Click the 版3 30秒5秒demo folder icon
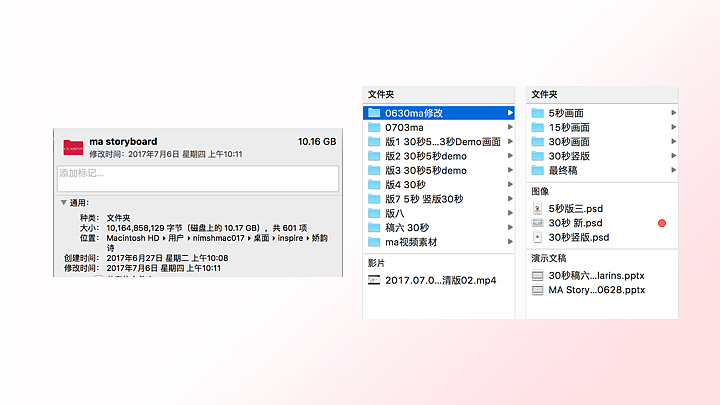This screenshot has height=405, width=720. click(x=374, y=170)
